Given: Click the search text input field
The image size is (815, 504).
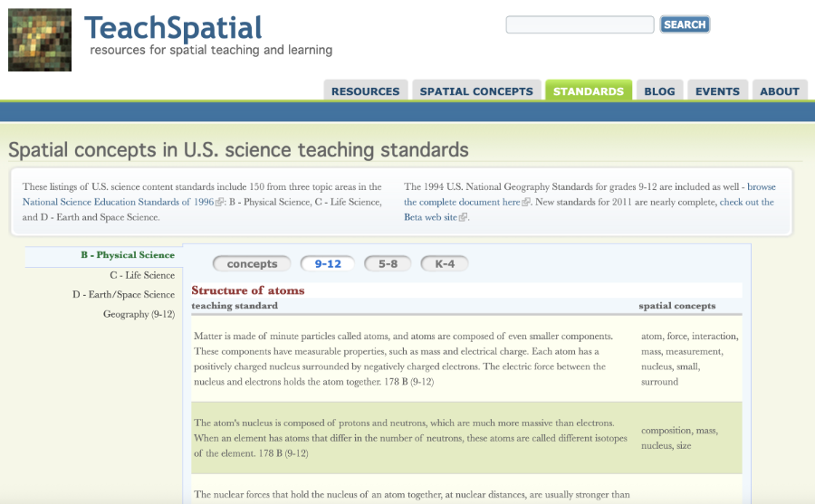Looking at the screenshot, I should tap(580, 25).
